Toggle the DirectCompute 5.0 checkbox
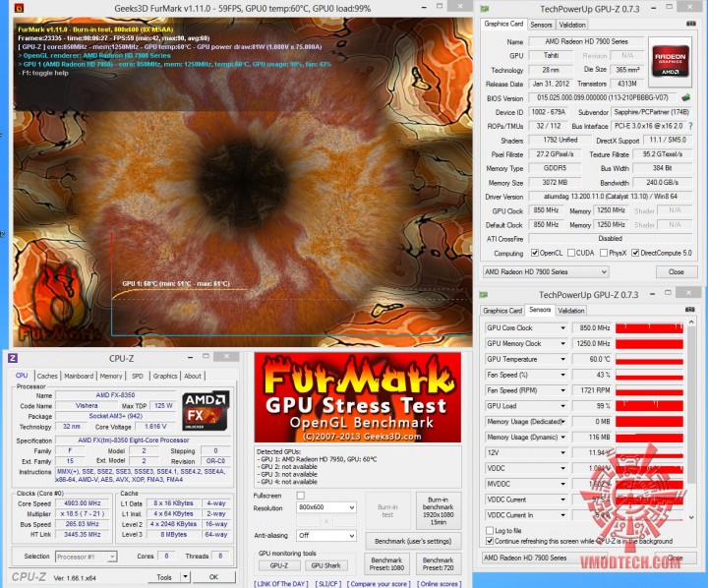Viewport: 708px width, 588px height. pos(635,253)
